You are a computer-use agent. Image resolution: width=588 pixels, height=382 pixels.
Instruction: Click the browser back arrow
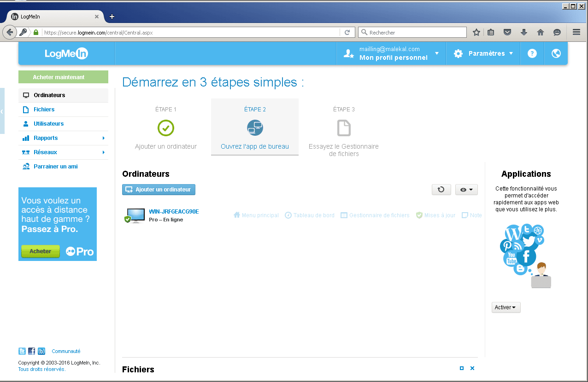(x=10, y=32)
